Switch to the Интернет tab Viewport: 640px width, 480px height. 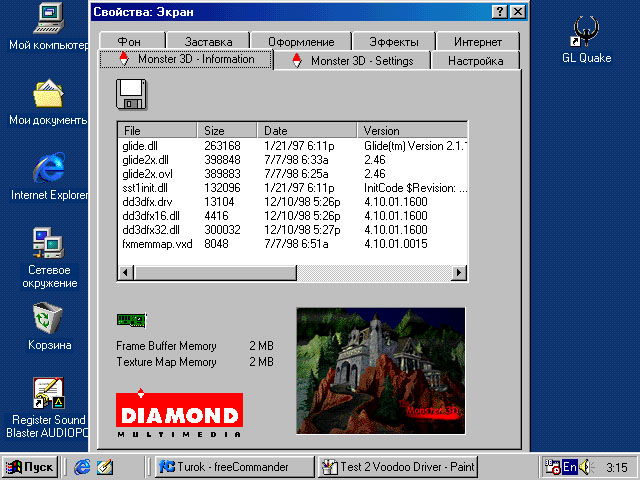click(x=478, y=41)
